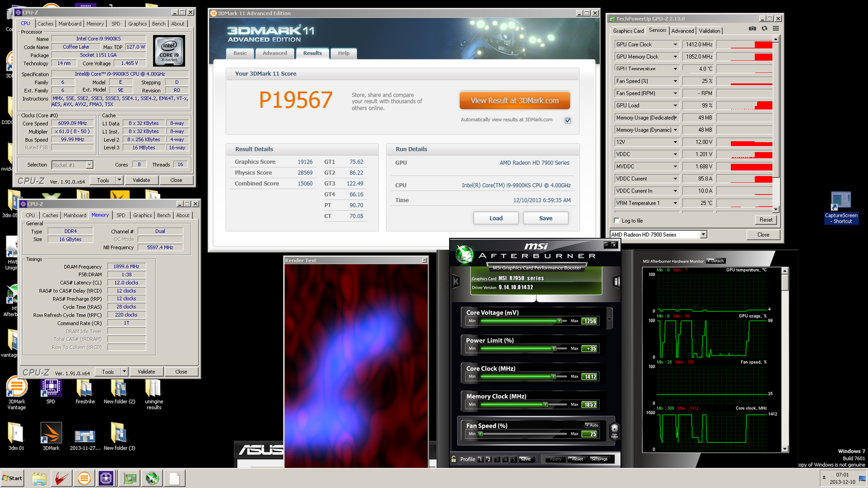This screenshot has width=868, height=488.
Task: Open the Socket #1 selection dropdown
Action: coord(72,165)
